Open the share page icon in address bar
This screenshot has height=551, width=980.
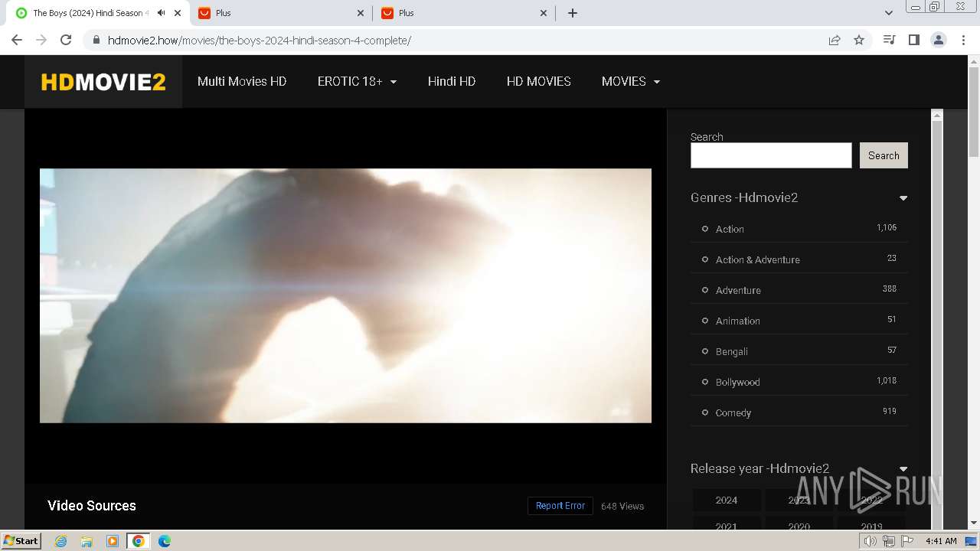(x=835, y=41)
